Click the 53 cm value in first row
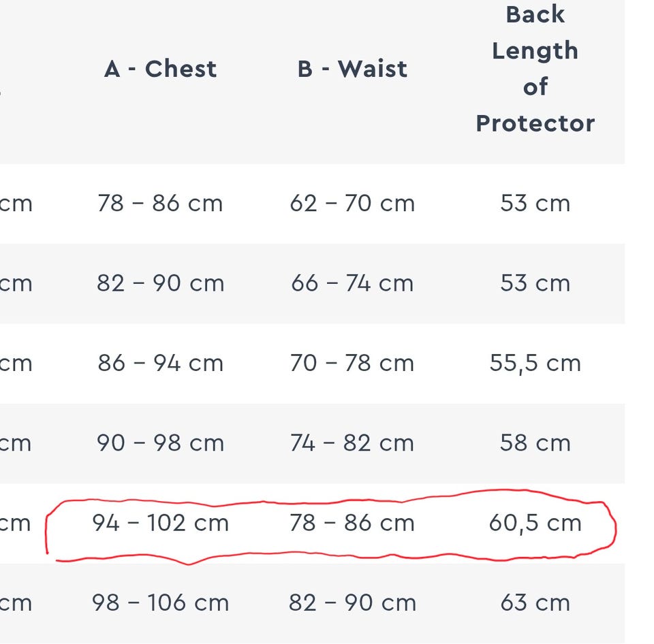Image resolution: width=654 pixels, height=644 pixels. [x=535, y=204]
